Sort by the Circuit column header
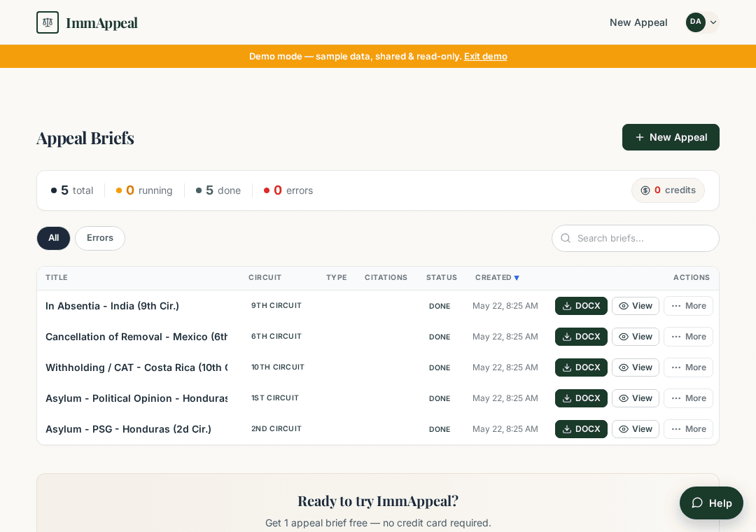756x532 pixels. (x=265, y=278)
